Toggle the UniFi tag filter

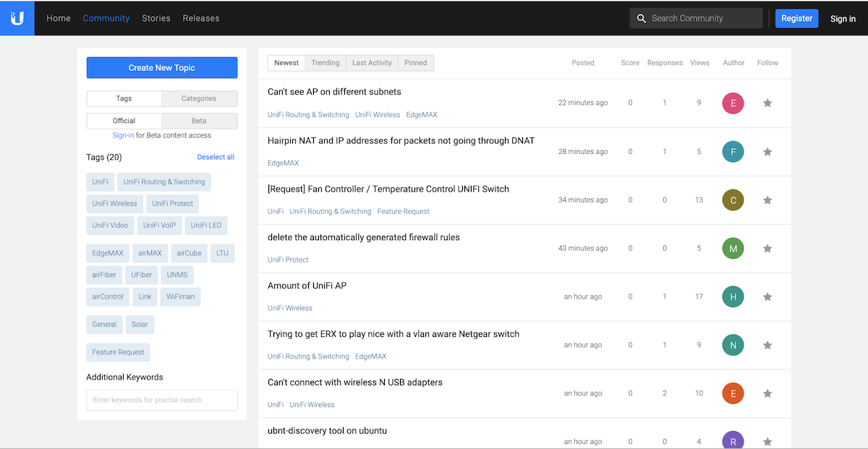[100, 182]
